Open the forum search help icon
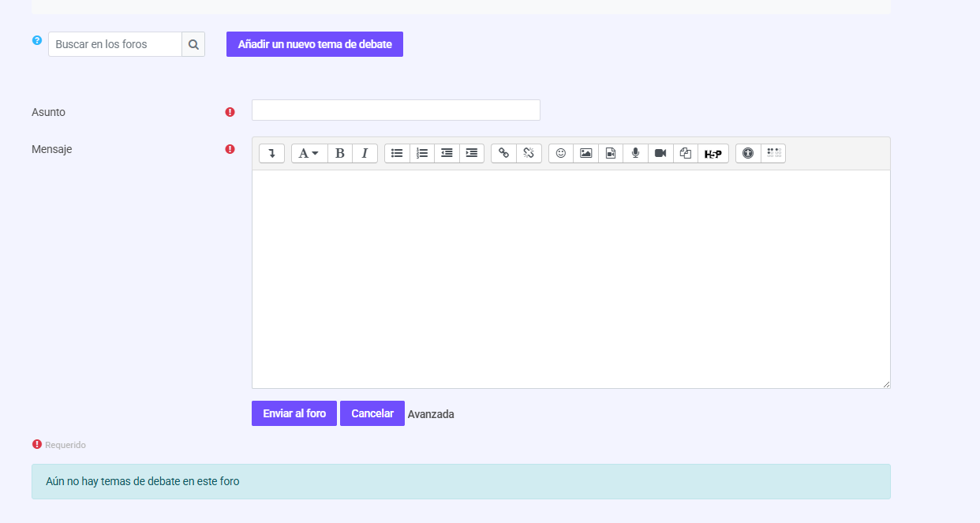The image size is (980, 523). click(37, 40)
